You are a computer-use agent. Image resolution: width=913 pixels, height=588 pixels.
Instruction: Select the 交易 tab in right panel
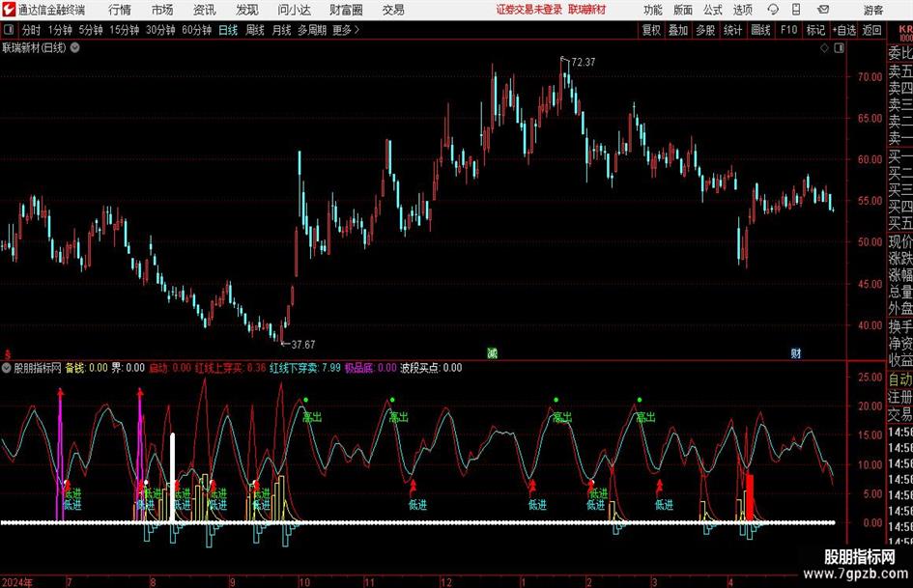900,414
